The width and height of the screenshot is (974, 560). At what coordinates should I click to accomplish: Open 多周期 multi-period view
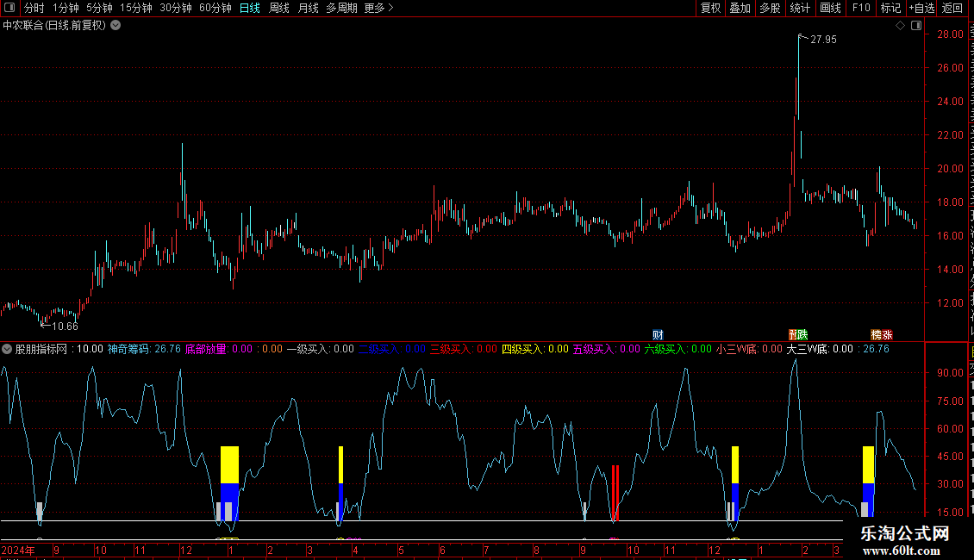341,8
